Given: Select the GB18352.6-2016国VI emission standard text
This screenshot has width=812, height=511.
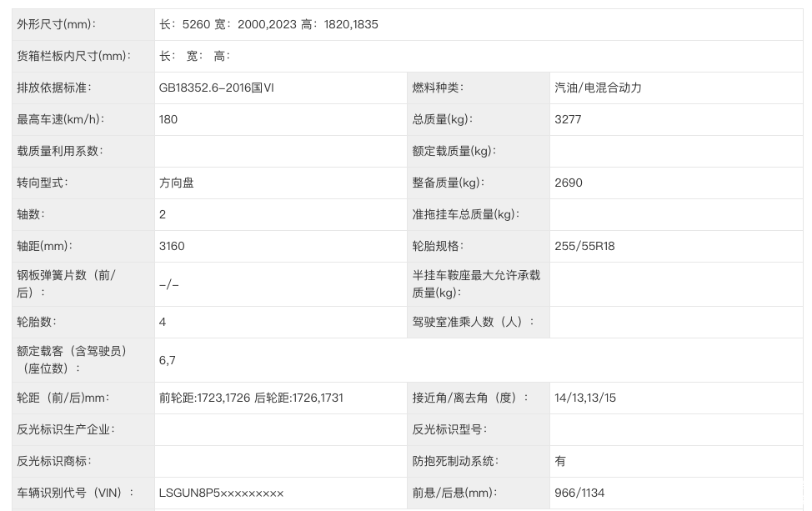Looking at the screenshot, I should [216, 88].
